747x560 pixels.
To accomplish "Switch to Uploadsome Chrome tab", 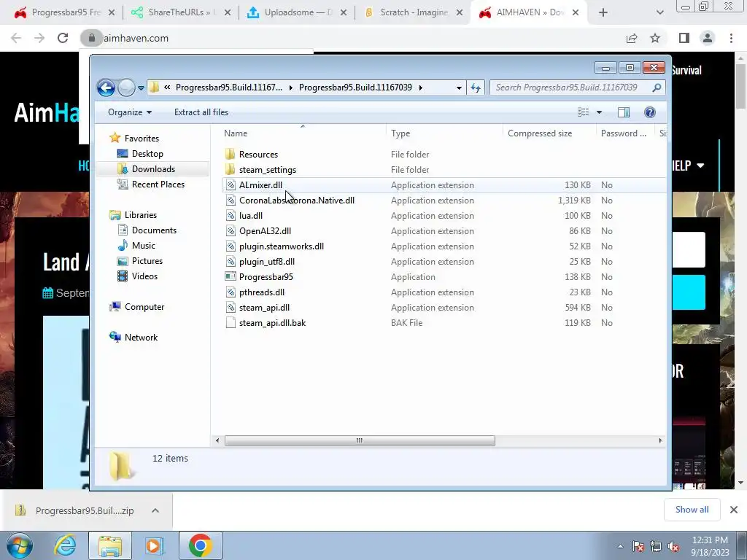I will pos(298,12).
